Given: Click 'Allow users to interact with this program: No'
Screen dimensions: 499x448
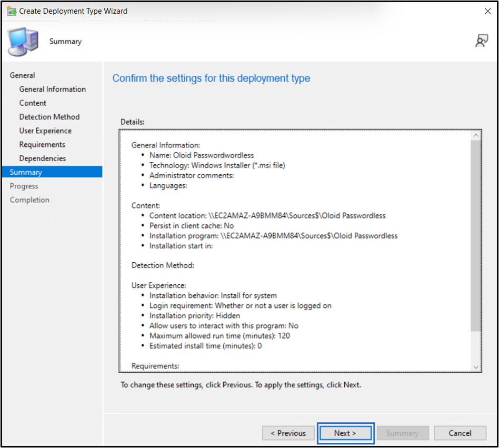Looking at the screenshot, I should click(x=224, y=326).
